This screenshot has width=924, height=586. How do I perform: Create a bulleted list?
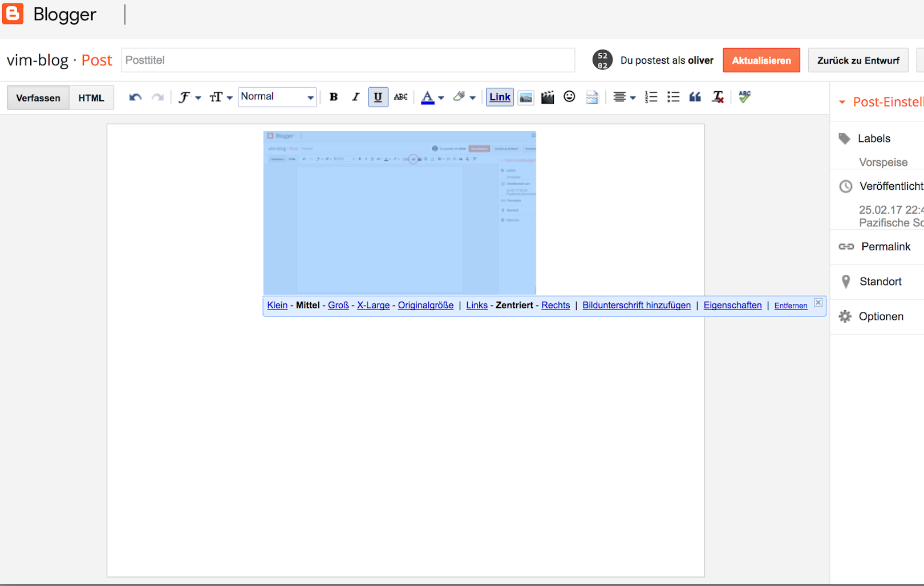click(x=673, y=97)
